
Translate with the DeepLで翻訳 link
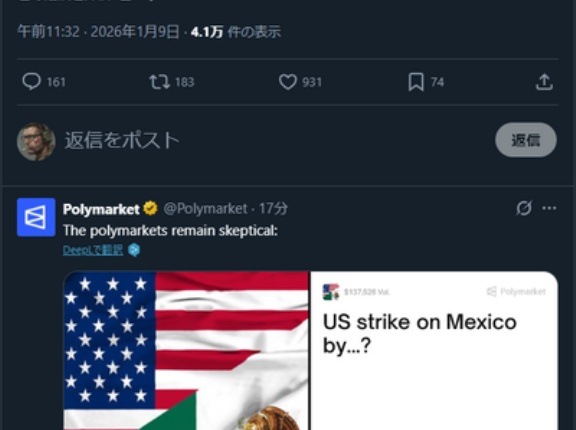pyautogui.click(x=93, y=250)
